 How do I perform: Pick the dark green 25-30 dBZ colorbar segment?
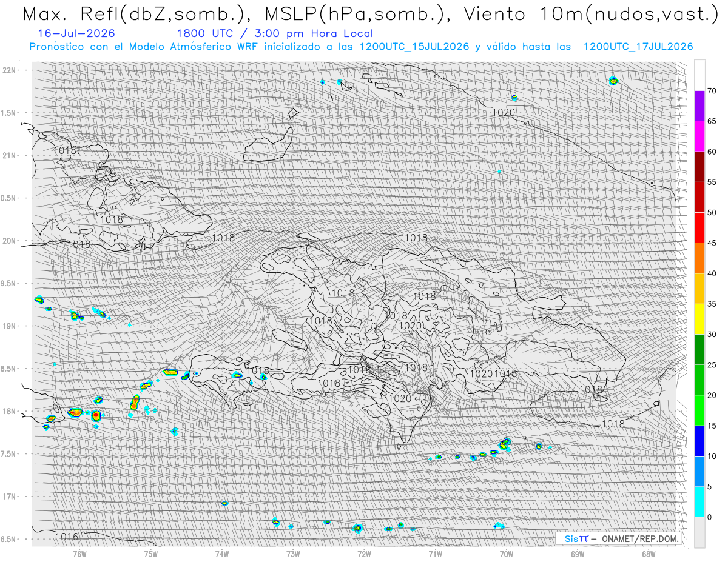(x=699, y=350)
